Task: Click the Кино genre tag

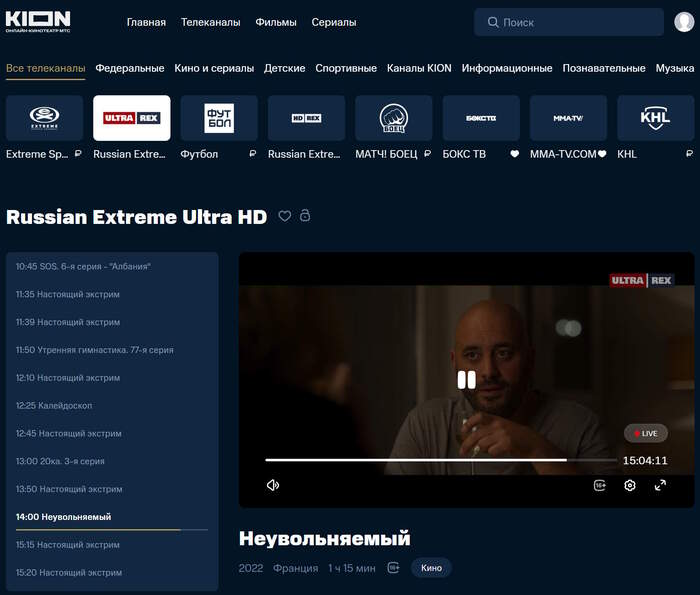Action: click(431, 568)
